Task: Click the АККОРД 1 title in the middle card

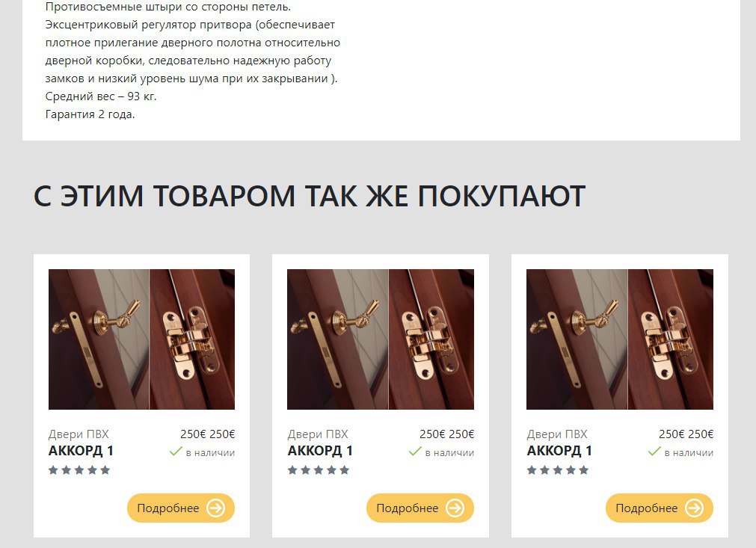Action: click(320, 451)
